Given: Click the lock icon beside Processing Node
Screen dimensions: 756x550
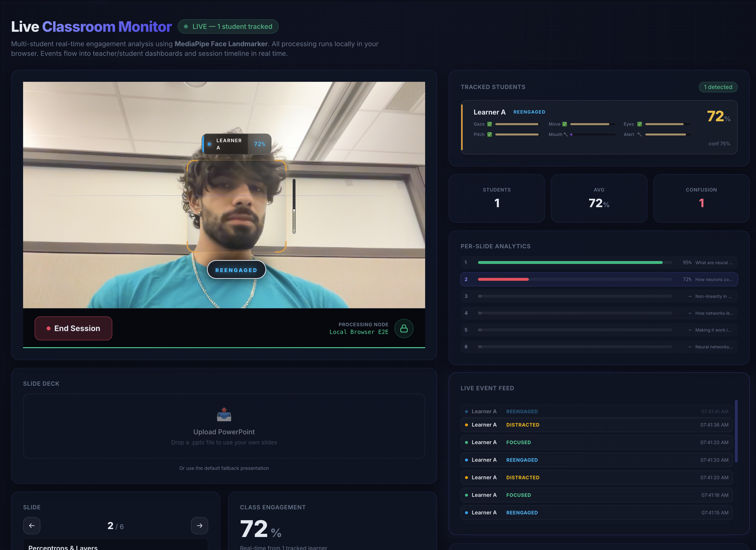Looking at the screenshot, I should [404, 329].
